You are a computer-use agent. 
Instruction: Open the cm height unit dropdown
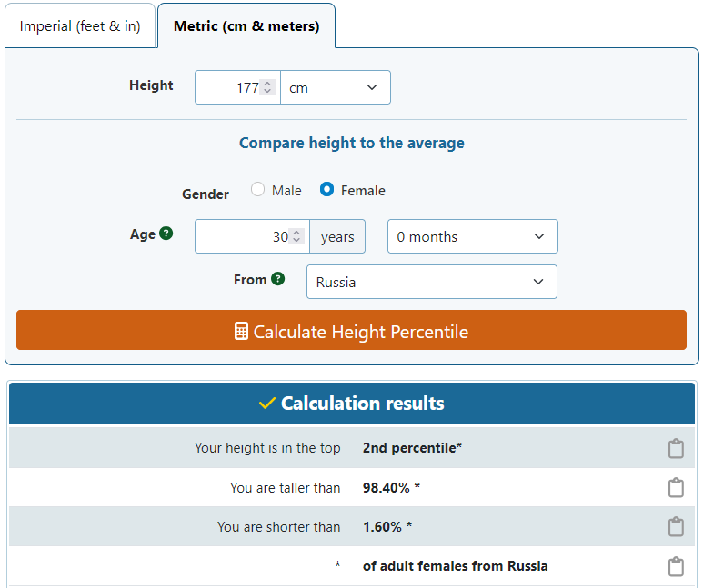pos(336,87)
